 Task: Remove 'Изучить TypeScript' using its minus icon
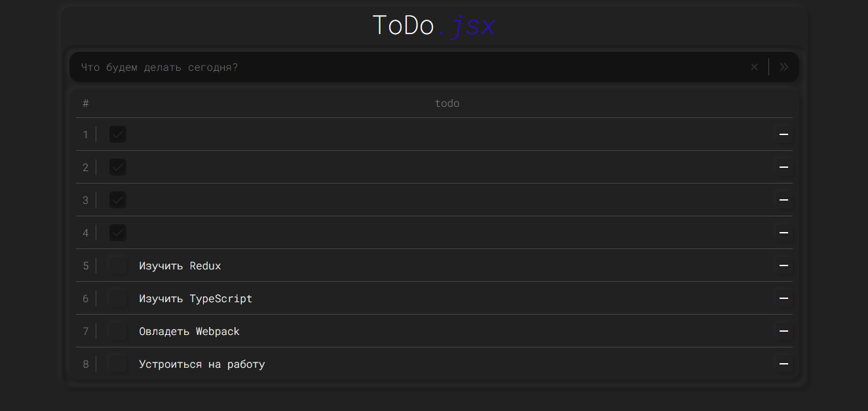[783, 298]
